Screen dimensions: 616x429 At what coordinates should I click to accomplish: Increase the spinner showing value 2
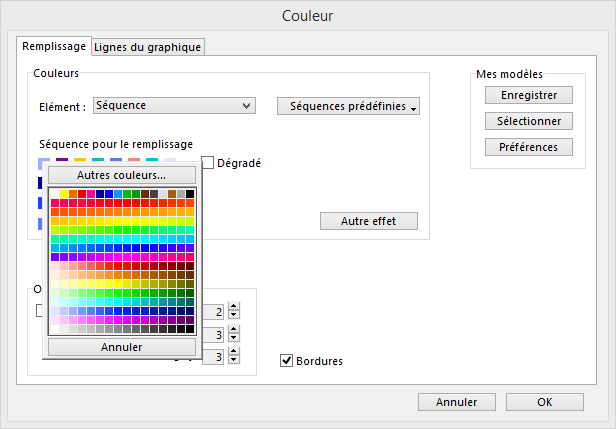234,306
